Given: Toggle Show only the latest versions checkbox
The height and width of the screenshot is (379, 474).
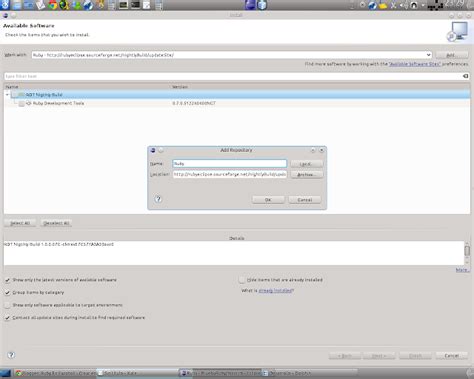Looking at the screenshot, I should [7, 280].
